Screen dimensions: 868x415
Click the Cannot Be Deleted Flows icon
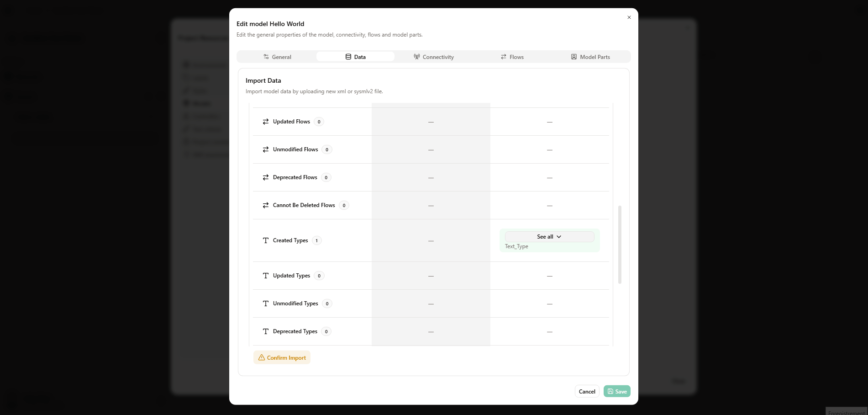point(266,205)
